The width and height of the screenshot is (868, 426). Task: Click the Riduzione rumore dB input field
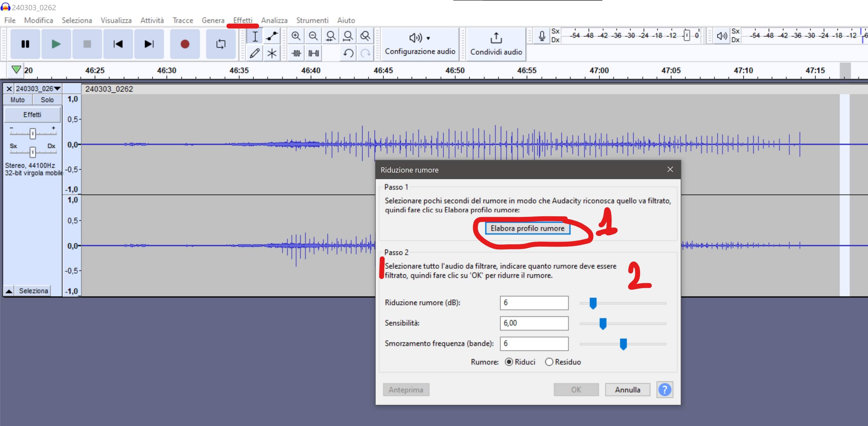(534, 303)
